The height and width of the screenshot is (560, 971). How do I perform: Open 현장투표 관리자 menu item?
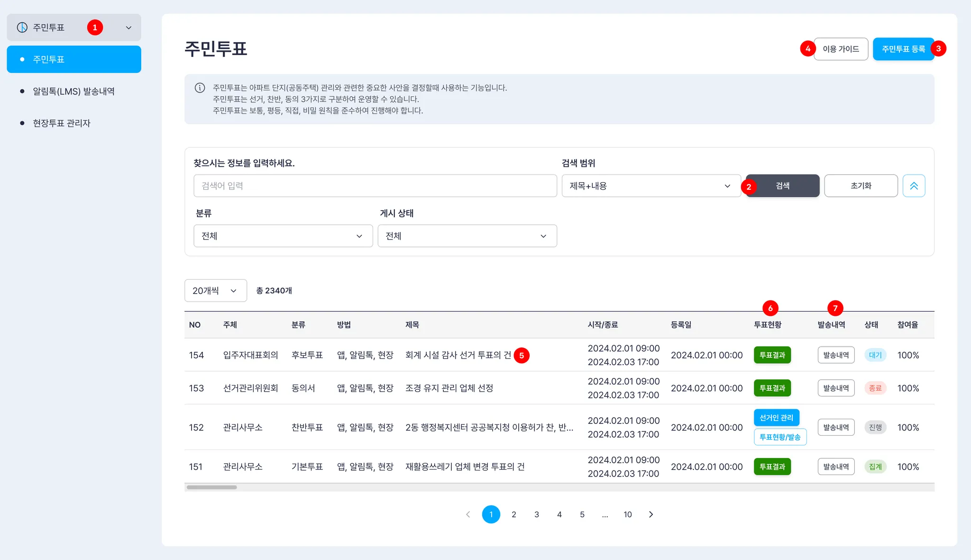[62, 123]
